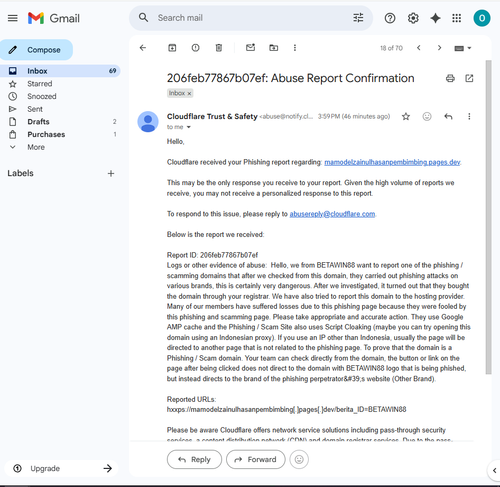Click the '18 of 70' counter
500x487 pixels.
pos(391,48)
